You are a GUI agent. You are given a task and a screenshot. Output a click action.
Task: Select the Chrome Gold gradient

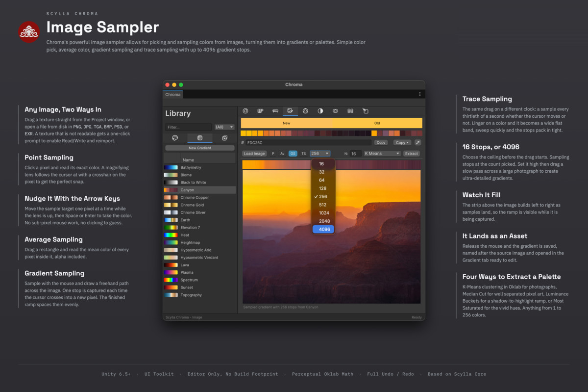200,205
